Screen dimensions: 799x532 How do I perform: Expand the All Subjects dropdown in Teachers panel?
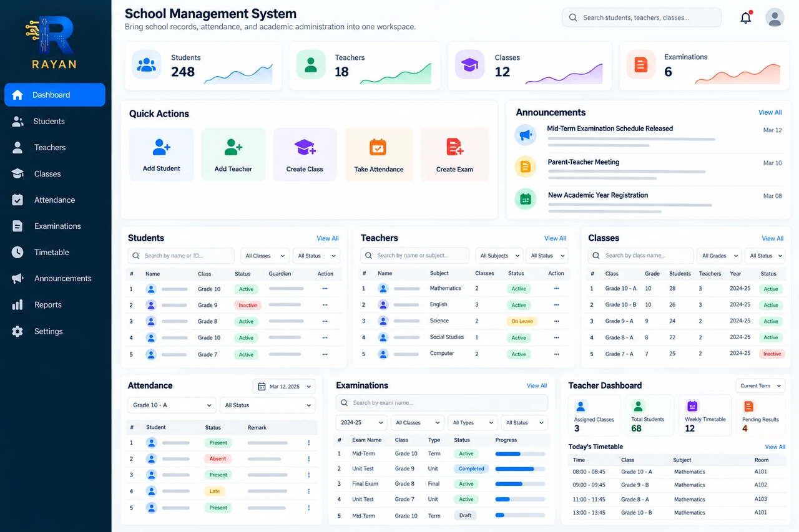point(499,256)
